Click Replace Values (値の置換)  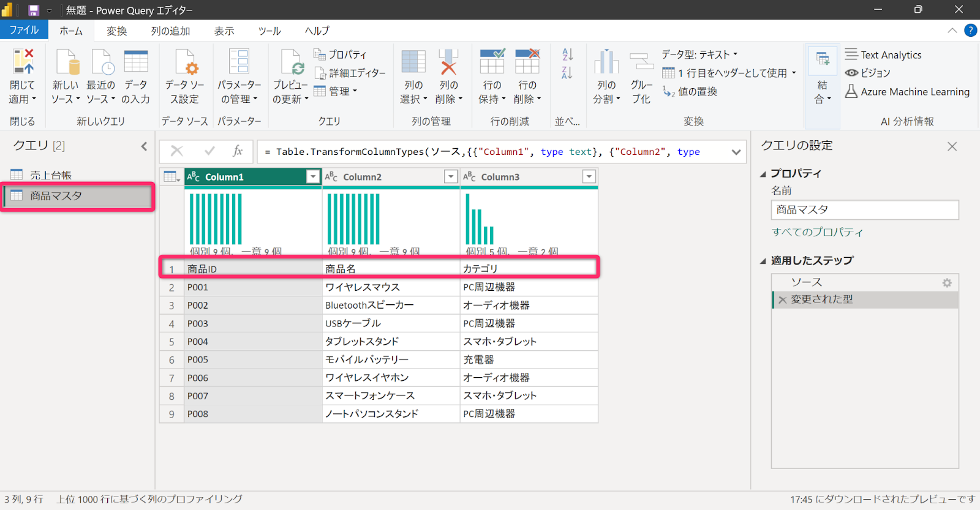(x=690, y=91)
